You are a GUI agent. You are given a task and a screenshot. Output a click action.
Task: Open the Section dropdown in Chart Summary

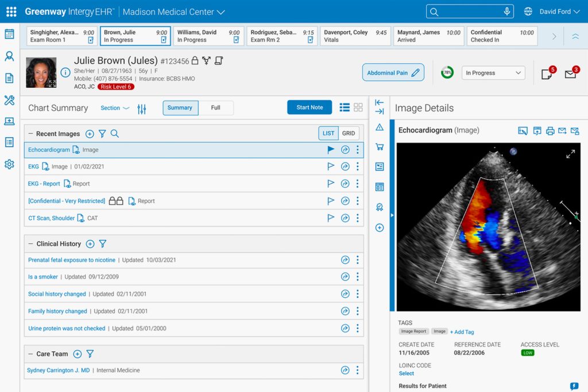click(x=115, y=108)
